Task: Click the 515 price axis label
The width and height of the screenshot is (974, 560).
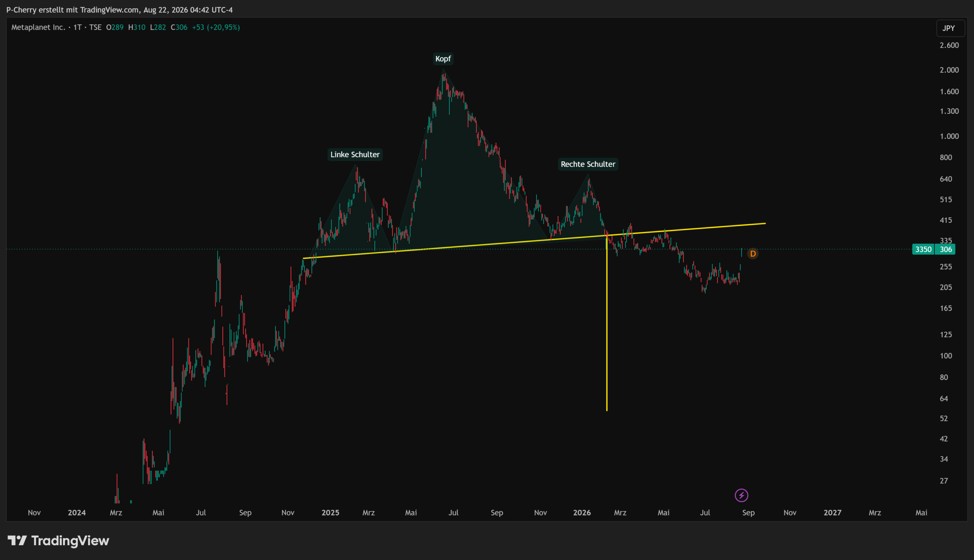Action: click(945, 200)
